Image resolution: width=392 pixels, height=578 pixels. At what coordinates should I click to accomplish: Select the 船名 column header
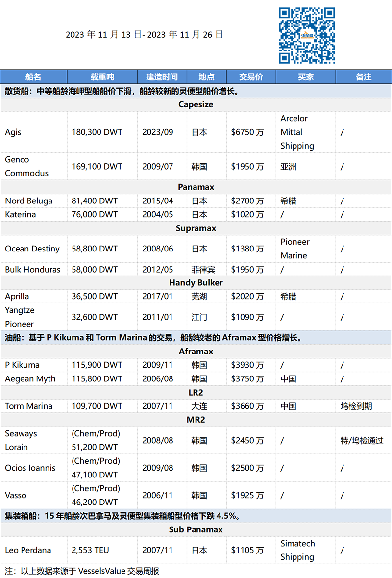tap(33, 76)
